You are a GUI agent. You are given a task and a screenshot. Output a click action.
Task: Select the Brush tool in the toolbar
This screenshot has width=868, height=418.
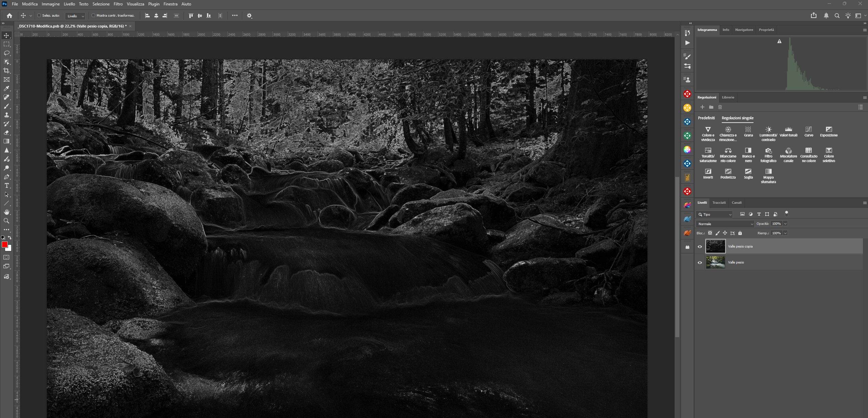pyautogui.click(x=6, y=106)
